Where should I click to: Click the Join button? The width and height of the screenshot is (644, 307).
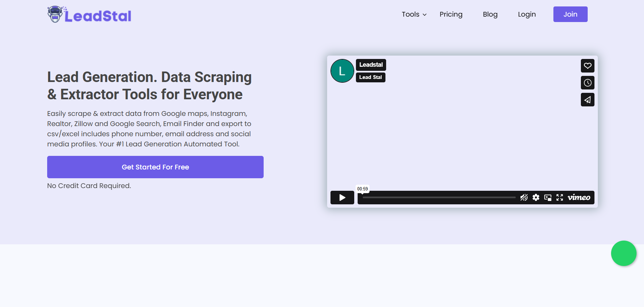point(570,14)
